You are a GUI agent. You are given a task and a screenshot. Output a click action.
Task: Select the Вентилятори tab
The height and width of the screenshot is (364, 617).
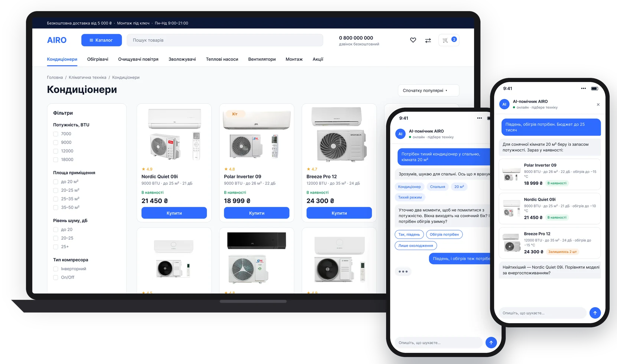[x=262, y=59]
